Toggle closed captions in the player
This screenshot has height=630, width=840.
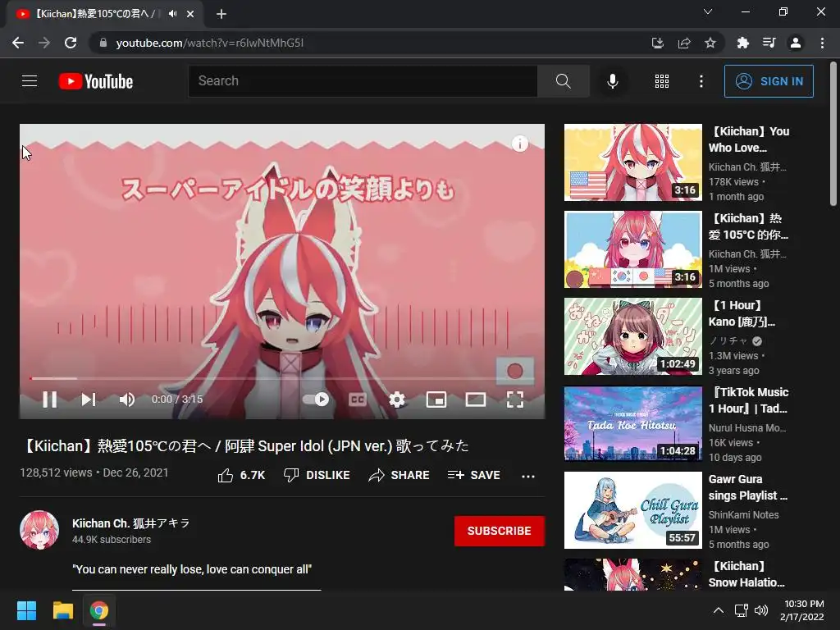(358, 399)
